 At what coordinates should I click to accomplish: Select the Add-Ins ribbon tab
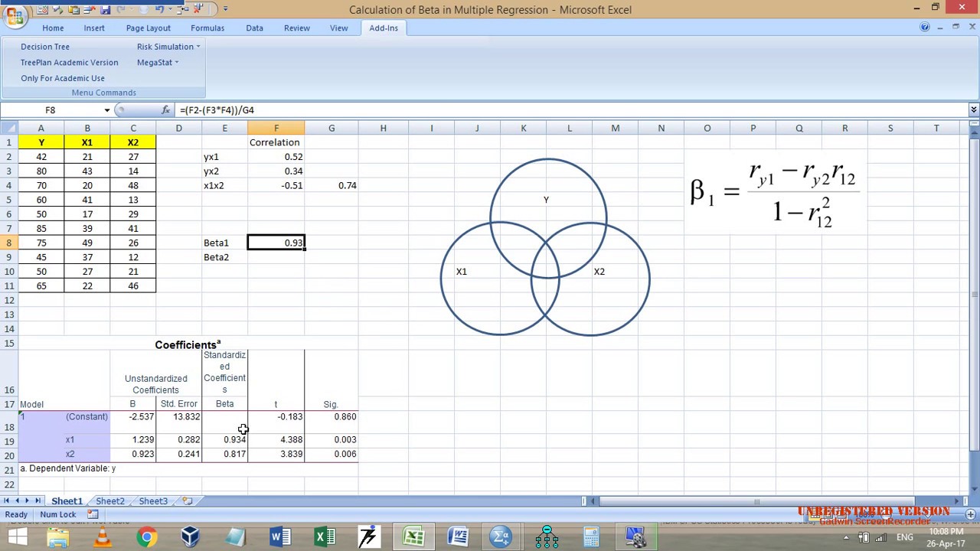(x=384, y=28)
